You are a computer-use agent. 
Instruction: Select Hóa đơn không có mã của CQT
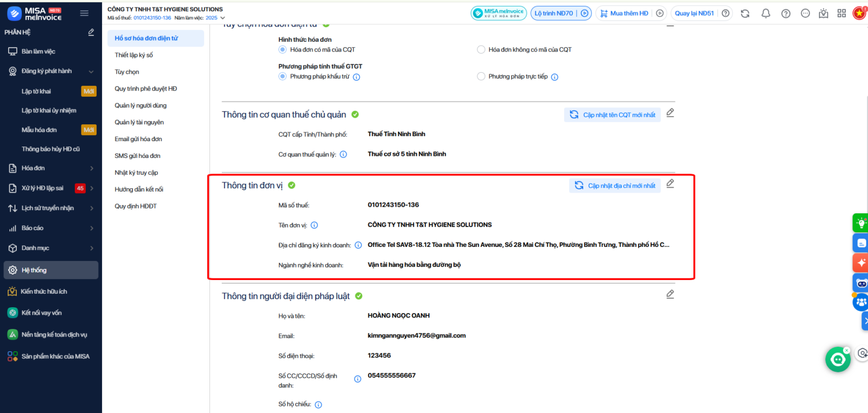tap(481, 50)
